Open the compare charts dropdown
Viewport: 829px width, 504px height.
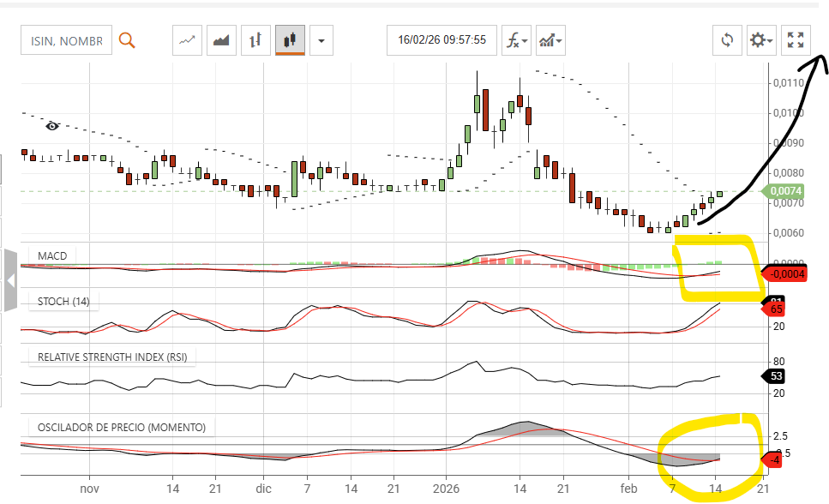point(550,40)
